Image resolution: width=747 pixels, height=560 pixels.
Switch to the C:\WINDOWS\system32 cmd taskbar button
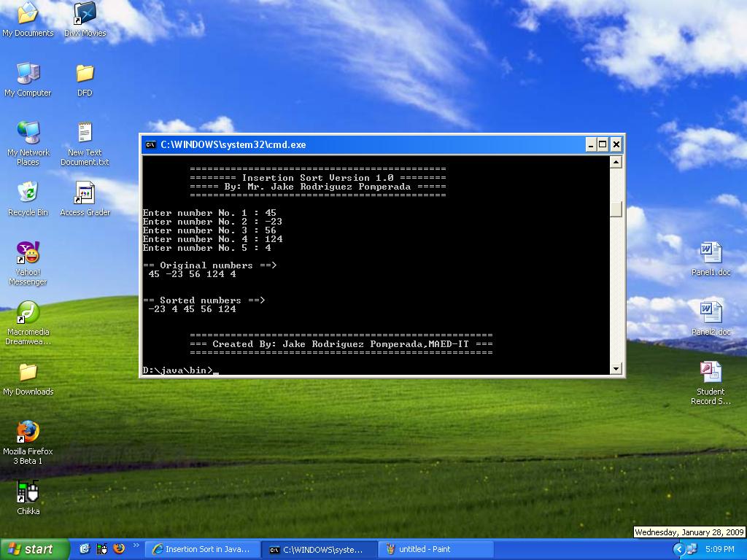click(x=320, y=549)
